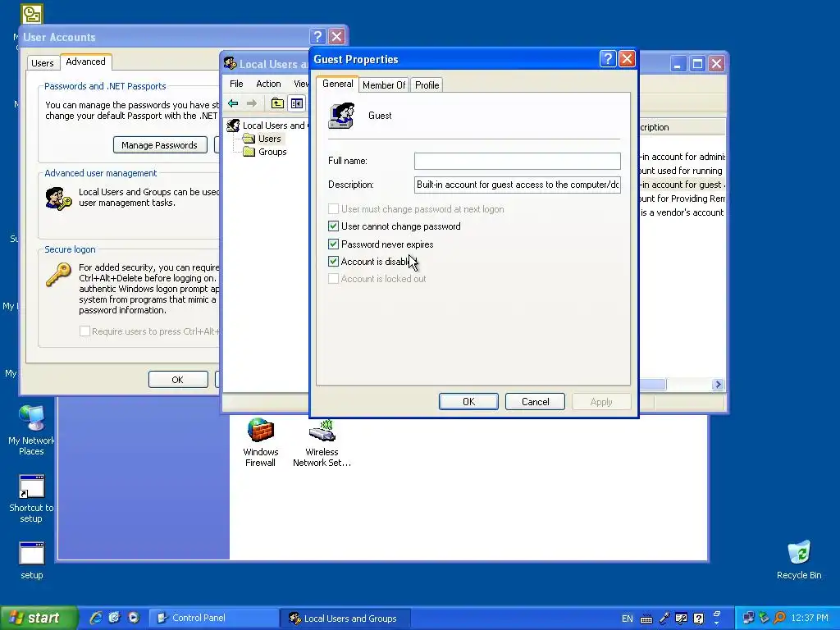The image size is (840, 630).
Task: Click the Description input field
Action: click(x=518, y=185)
